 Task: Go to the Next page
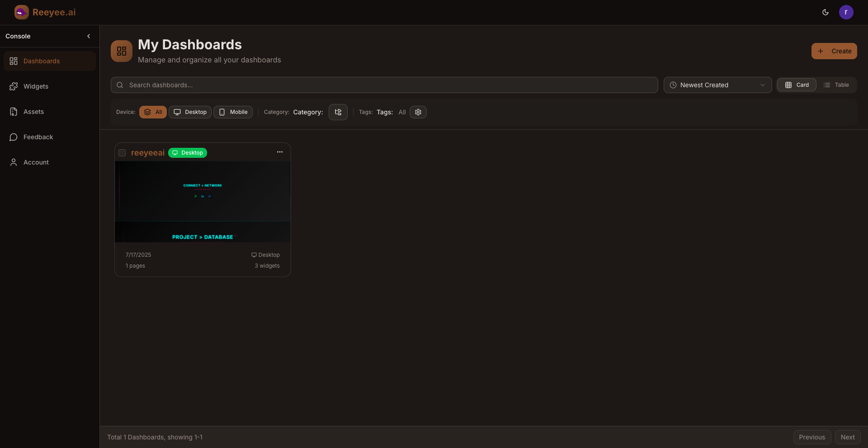[848, 437]
